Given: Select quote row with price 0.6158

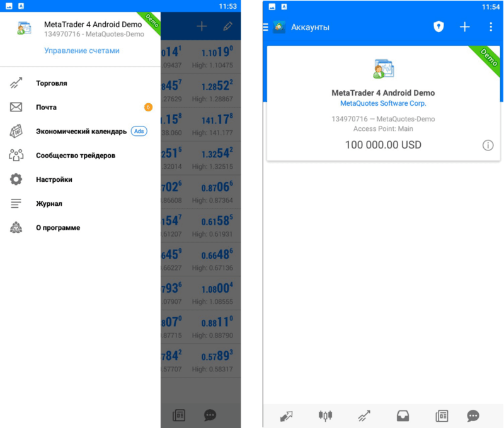Looking at the screenshot, I should [201, 226].
